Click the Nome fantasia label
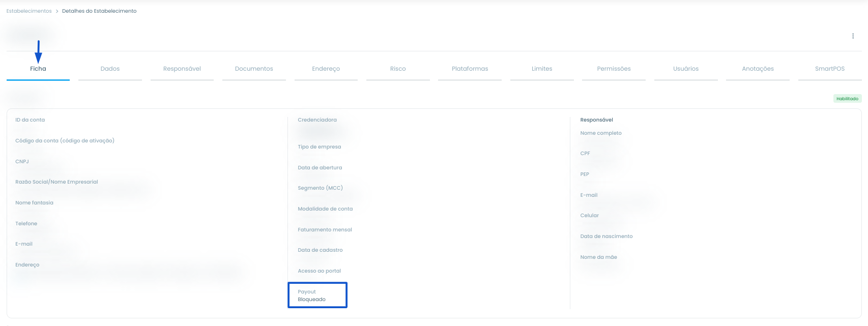The height and width of the screenshot is (326, 868). pyautogui.click(x=34, y=203)
